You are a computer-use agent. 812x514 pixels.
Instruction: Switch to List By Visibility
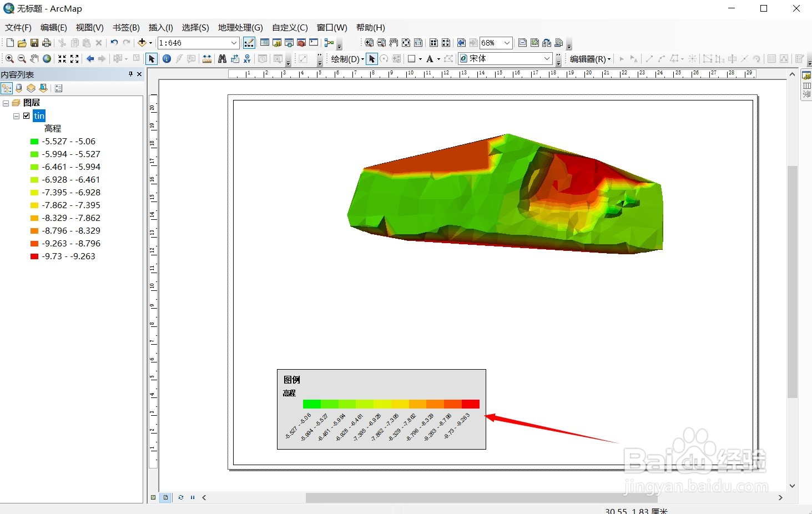(31, 88)
